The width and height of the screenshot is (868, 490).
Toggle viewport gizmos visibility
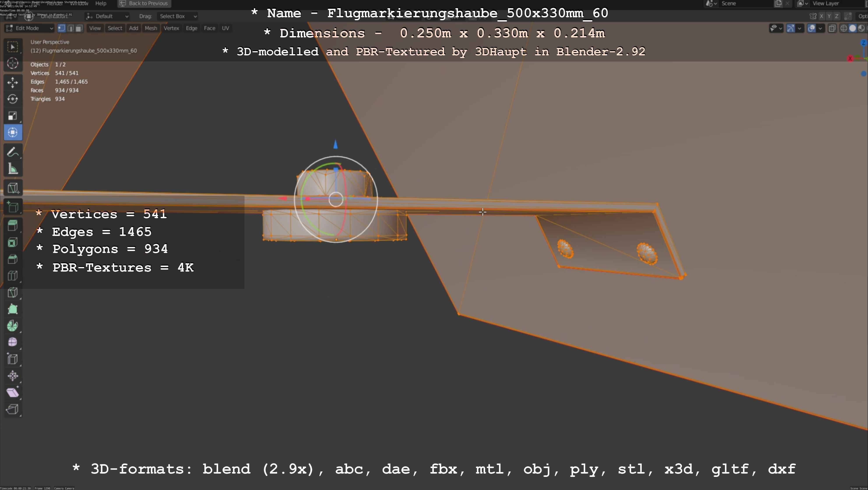[791, 28]
